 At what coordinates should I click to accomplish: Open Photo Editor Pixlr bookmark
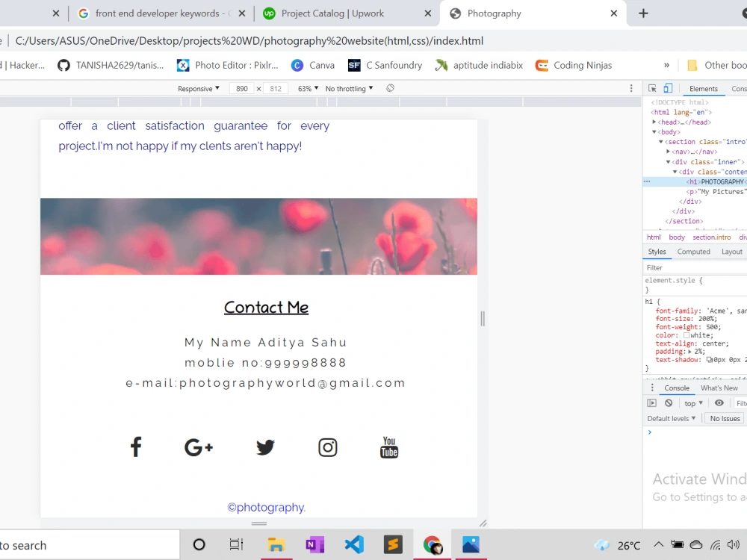(x=227, y=65)
